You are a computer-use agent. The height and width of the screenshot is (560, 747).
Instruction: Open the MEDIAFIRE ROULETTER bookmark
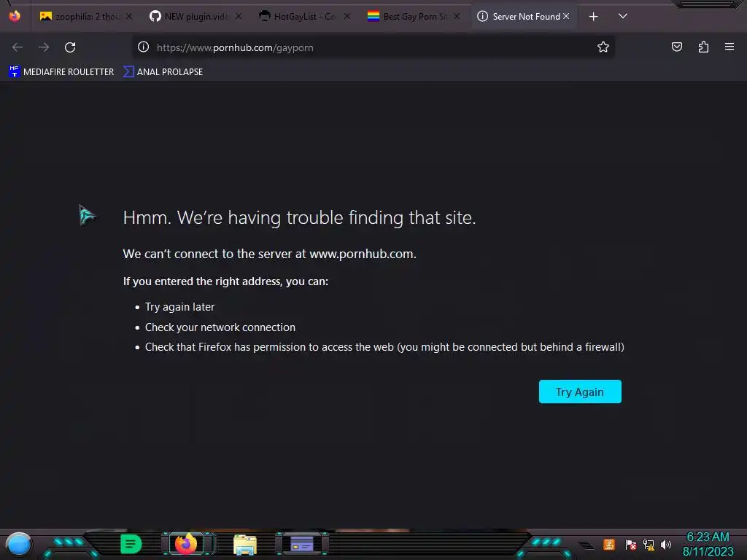[61, 72]
